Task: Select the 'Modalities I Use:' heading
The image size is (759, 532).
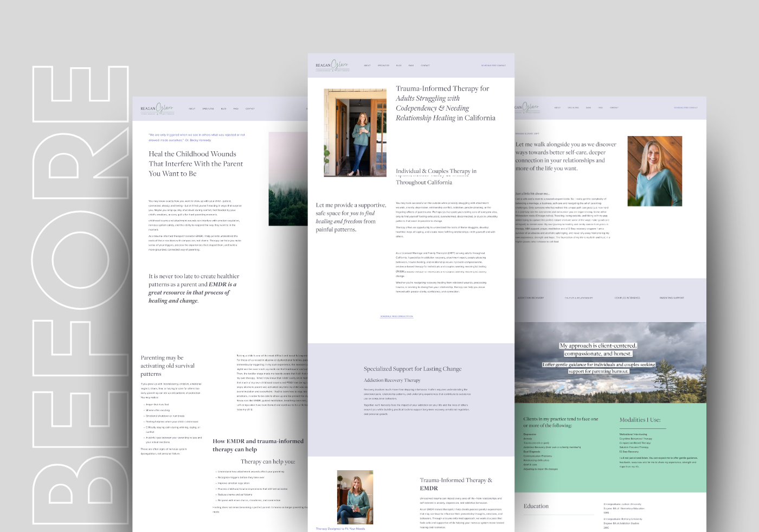Action: point(640,420)
